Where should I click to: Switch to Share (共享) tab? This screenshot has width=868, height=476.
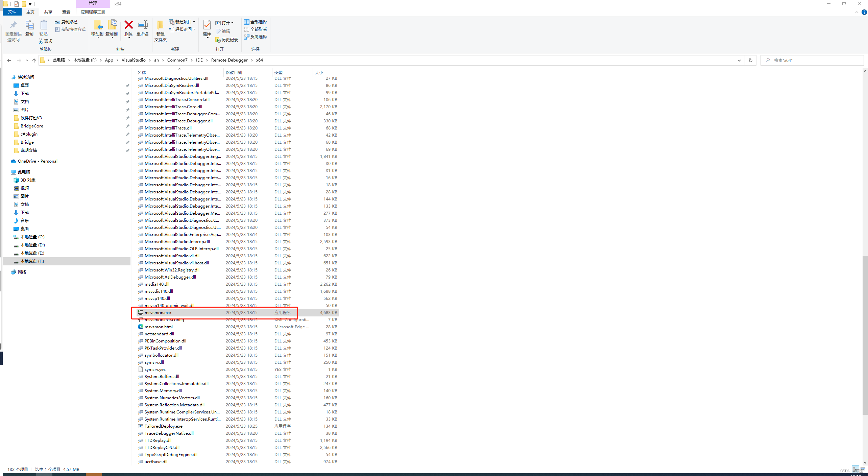48,12
